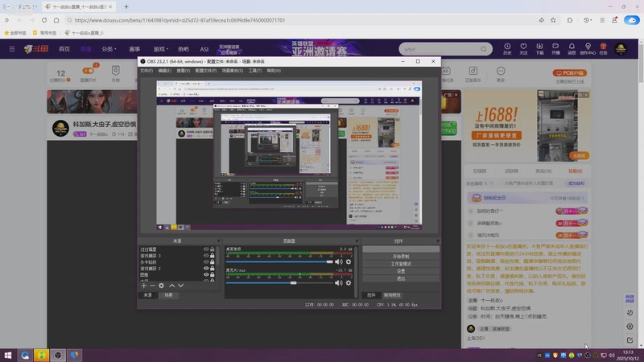
Task: Undock the 来源 panel via corner icon
Action: click(x=218, y=241)
